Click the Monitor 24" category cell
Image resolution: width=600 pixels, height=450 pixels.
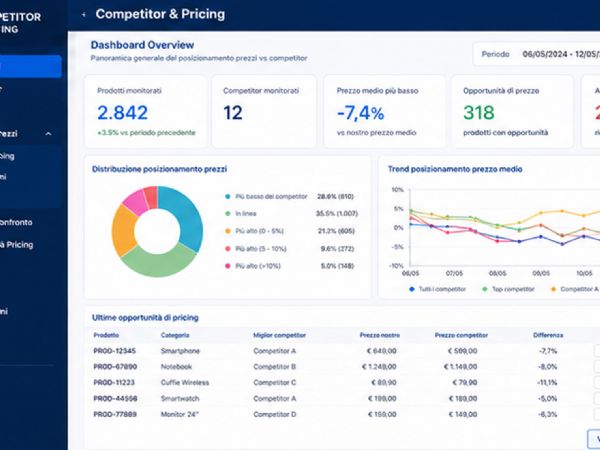[179, 414]
